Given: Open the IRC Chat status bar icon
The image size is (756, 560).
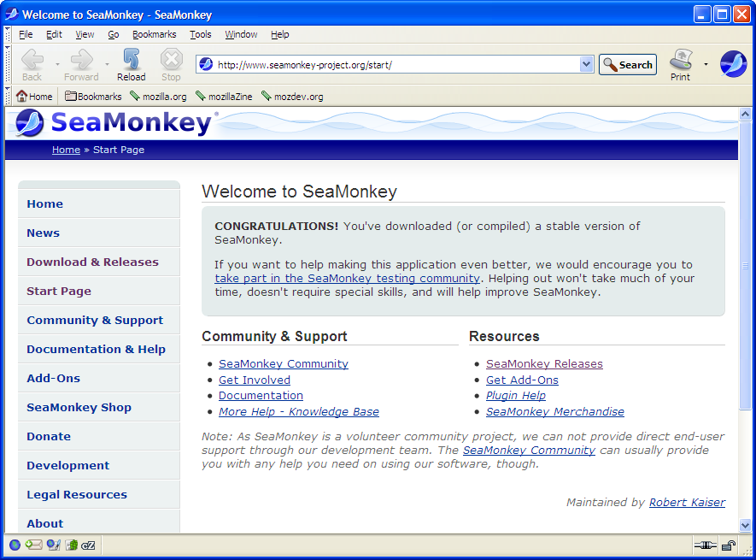Looking at the screenshot, I should tap(89, 545).
